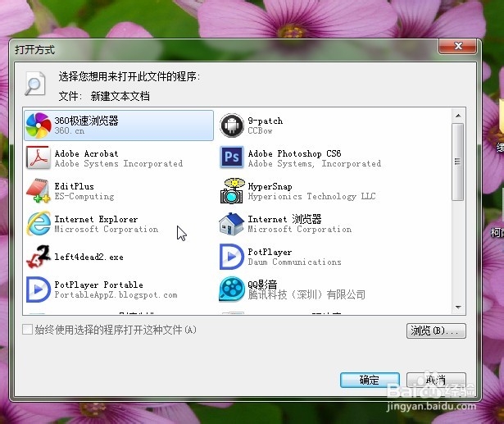Pick the EditPlus notepad icon
504x424 pixels.
39,191
